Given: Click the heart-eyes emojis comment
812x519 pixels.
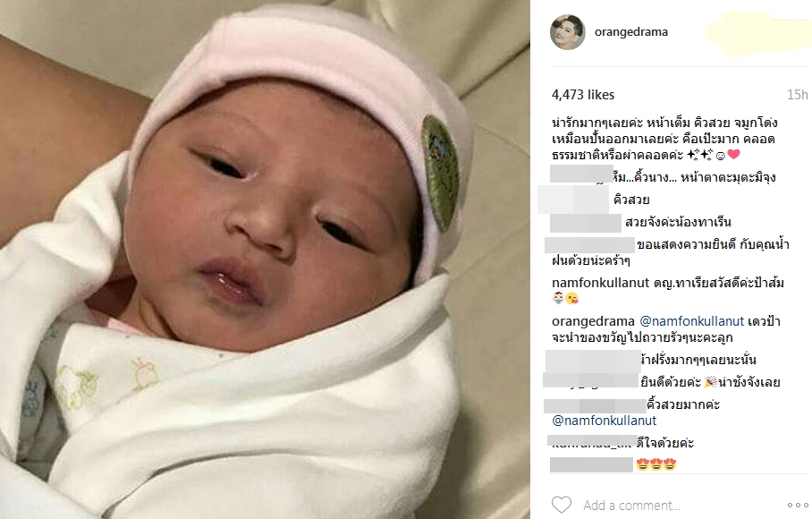Looking at the screenshot, I should [x=656, y=464].
